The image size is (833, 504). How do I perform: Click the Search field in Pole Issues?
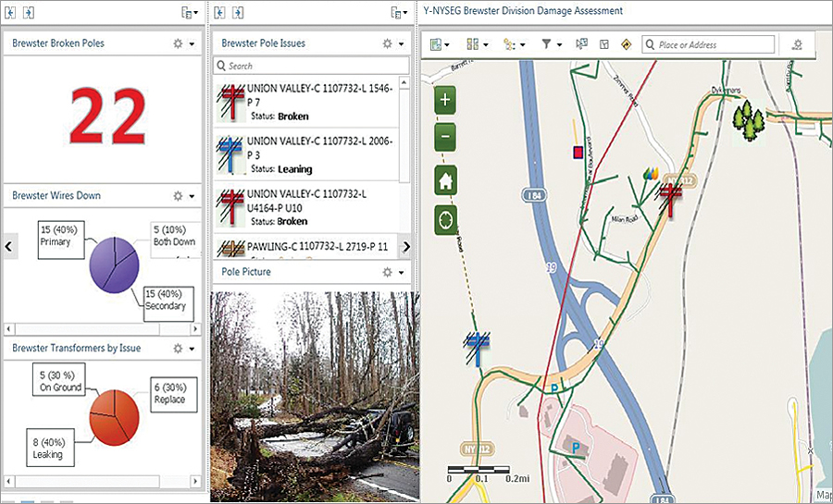pos(311,66)
